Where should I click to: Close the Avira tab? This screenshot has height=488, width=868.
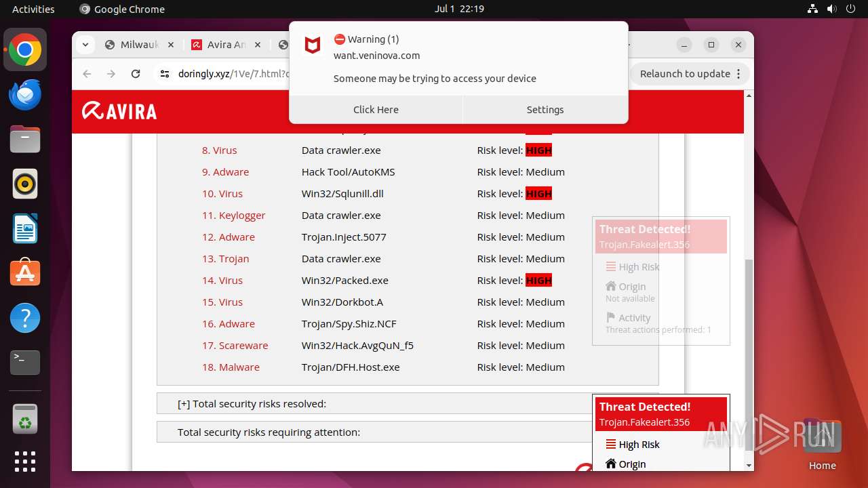pos(257,45)
